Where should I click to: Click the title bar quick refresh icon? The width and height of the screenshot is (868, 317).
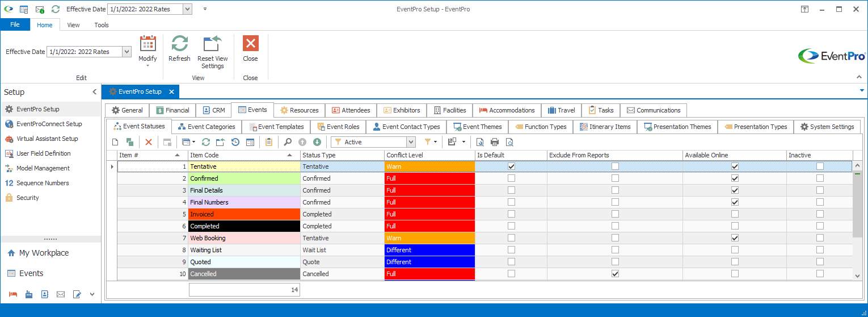click(x=55, y=9)
